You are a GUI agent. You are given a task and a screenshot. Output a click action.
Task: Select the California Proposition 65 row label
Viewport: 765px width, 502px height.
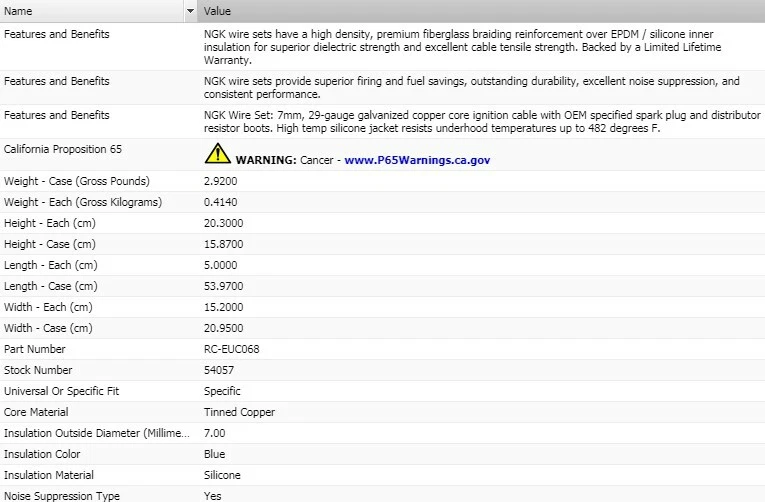point(63,149)
